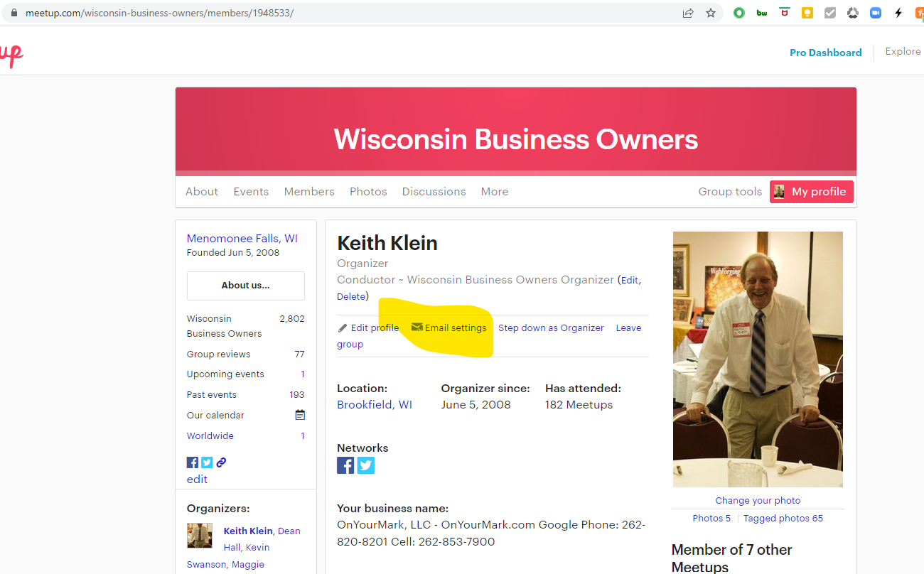Open Upcoming events count link
The height and width of the screenshot is (574, 924).
[303, 374]
